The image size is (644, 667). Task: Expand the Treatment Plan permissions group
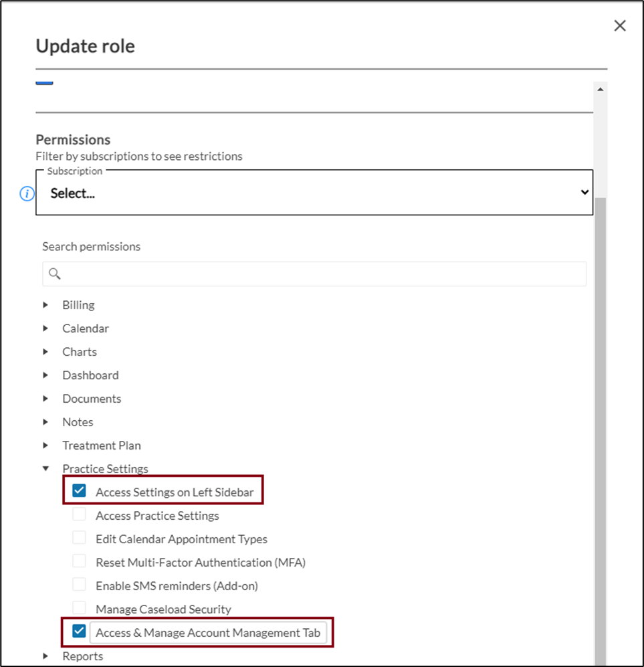click(x=45, y=446)
